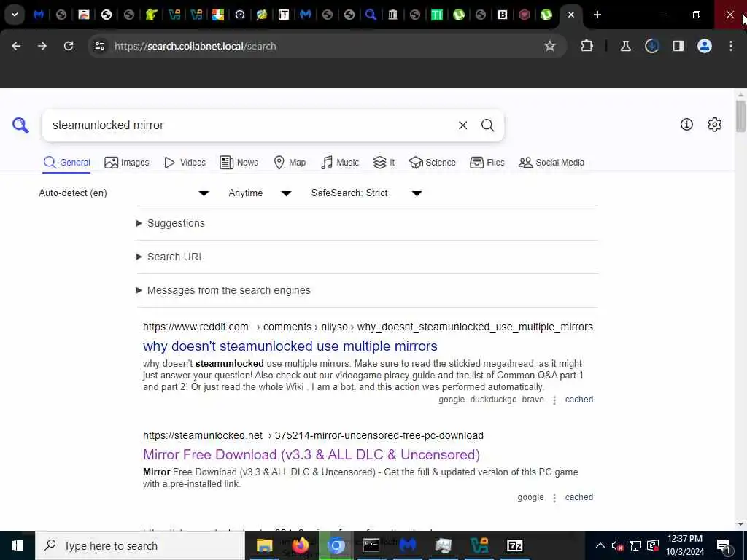Image resolution: width=747 pixels, height=560 pixels.
Task: Switch to the magnifier-icon tab
Action: click(x=371, y=15)
